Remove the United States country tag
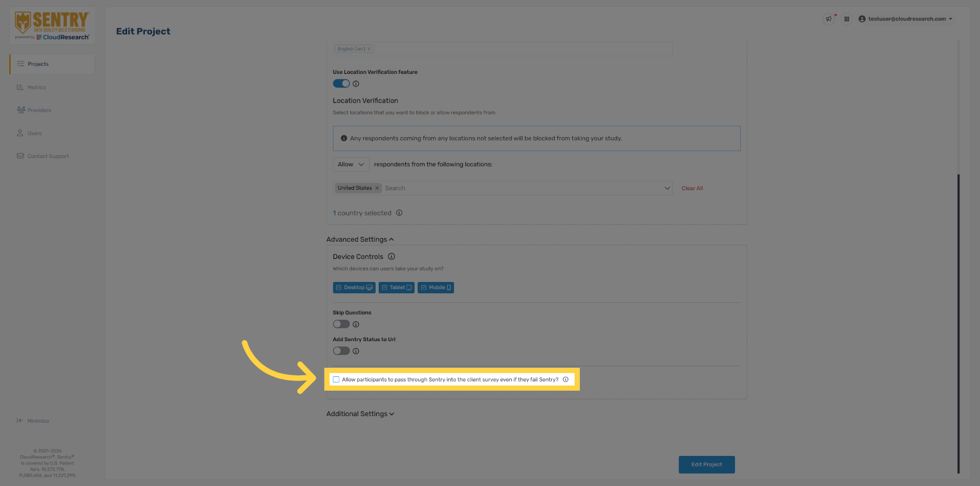980x486 pixels. point(377,188)
